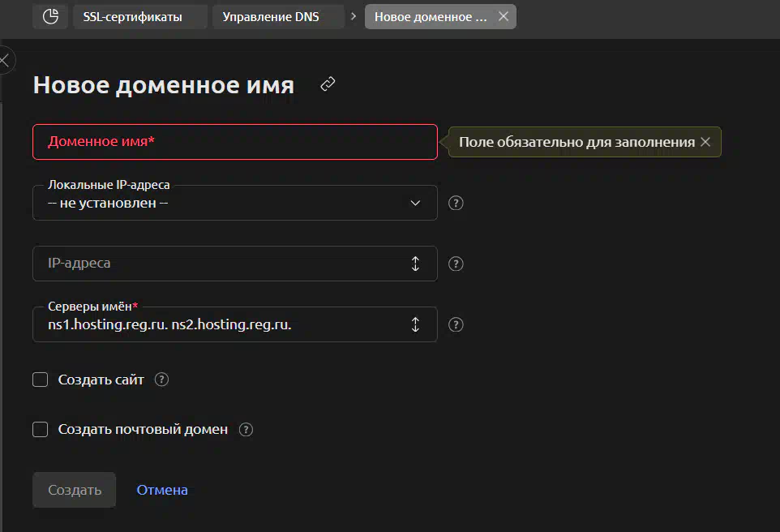Copy form link via chain icon
This screenshot has width=780, height=532.
click(x=328, y=84)
